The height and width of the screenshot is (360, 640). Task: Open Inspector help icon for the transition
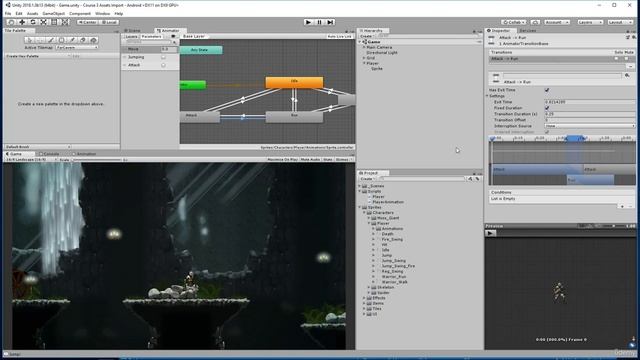(x=628, y=37)
